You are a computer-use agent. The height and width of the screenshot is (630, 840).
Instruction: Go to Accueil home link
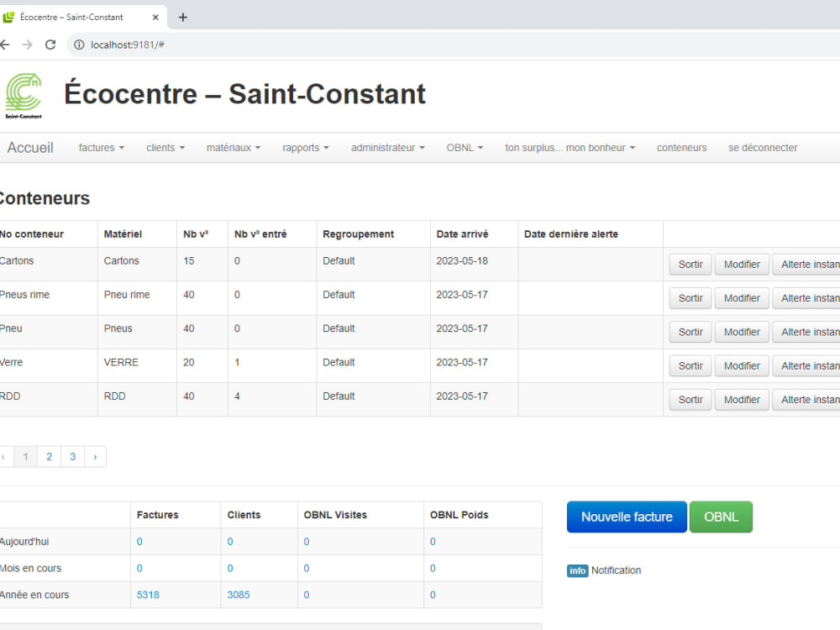[x=30, y=148]
